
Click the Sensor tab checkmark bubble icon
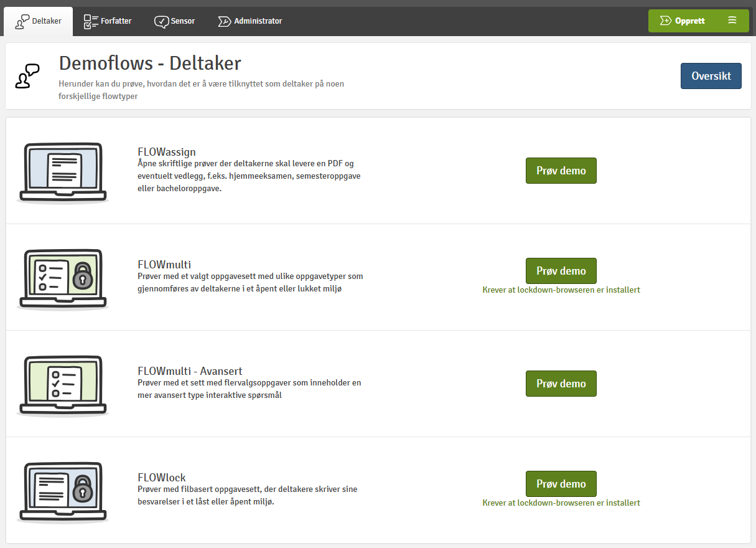tap(161, 21)
